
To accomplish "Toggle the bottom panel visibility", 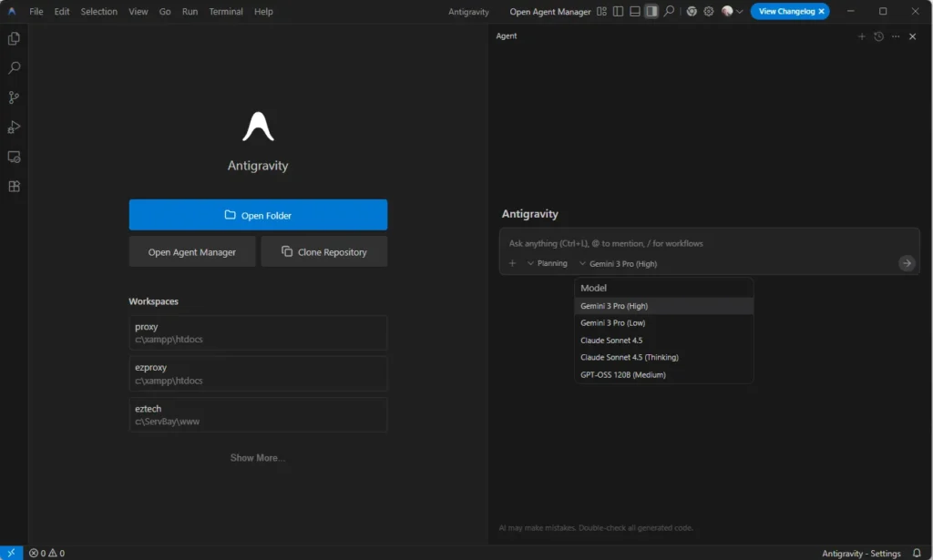I will click(633, 11).
